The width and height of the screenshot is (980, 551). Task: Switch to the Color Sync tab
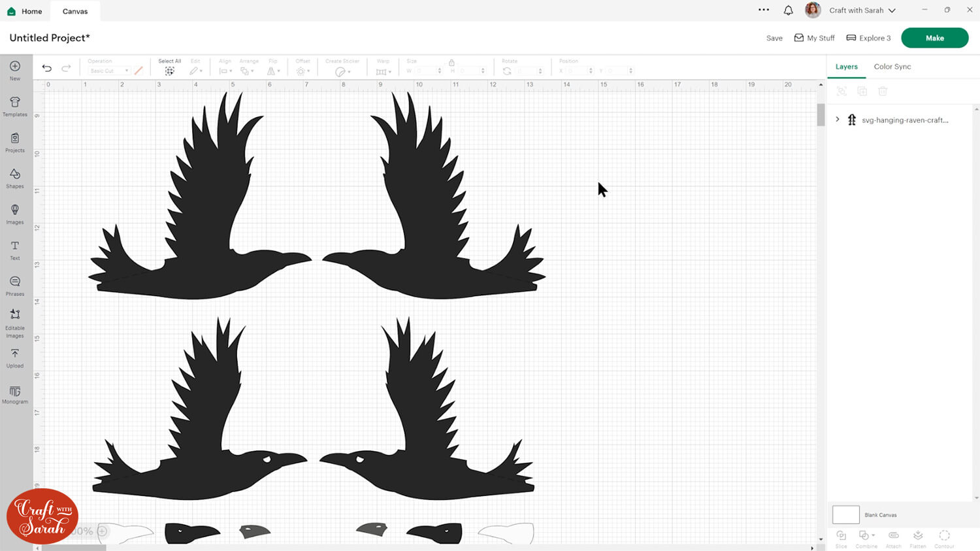pos(892,67)
